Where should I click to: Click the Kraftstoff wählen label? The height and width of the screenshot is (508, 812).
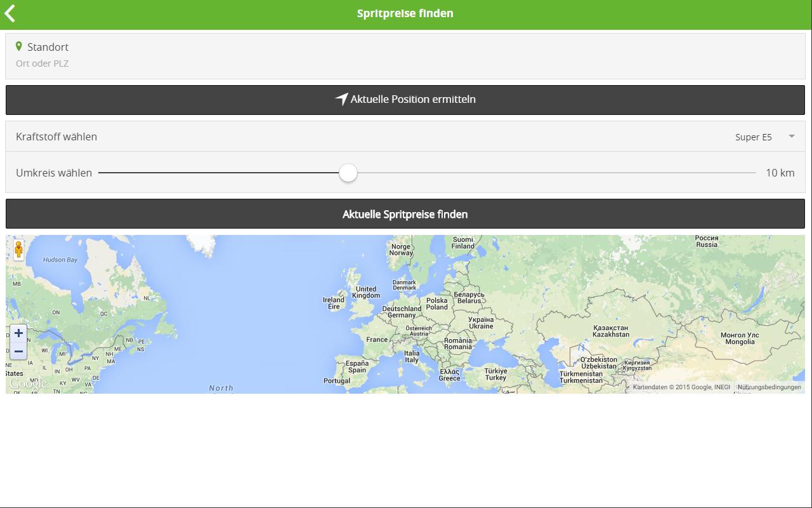[x=56, y=137]
